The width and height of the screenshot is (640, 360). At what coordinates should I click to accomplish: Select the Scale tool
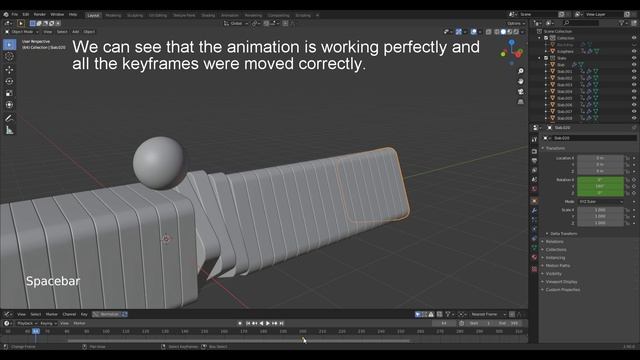pos(9,93)
